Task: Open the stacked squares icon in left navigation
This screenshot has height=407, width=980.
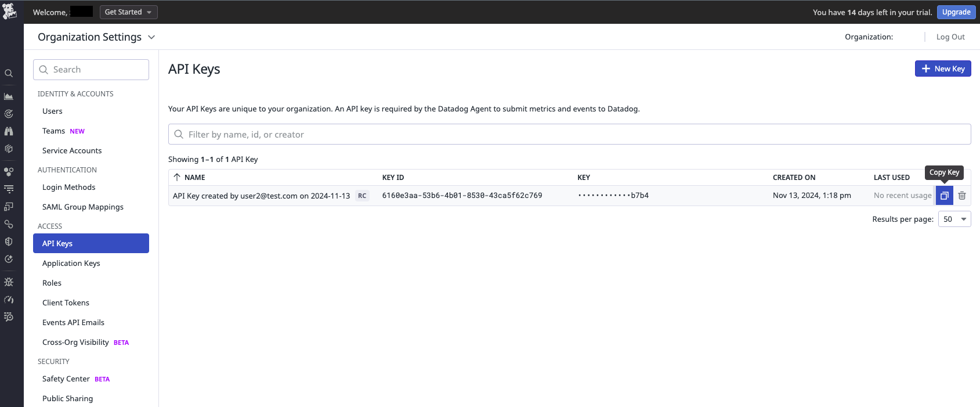Action: 9,207
